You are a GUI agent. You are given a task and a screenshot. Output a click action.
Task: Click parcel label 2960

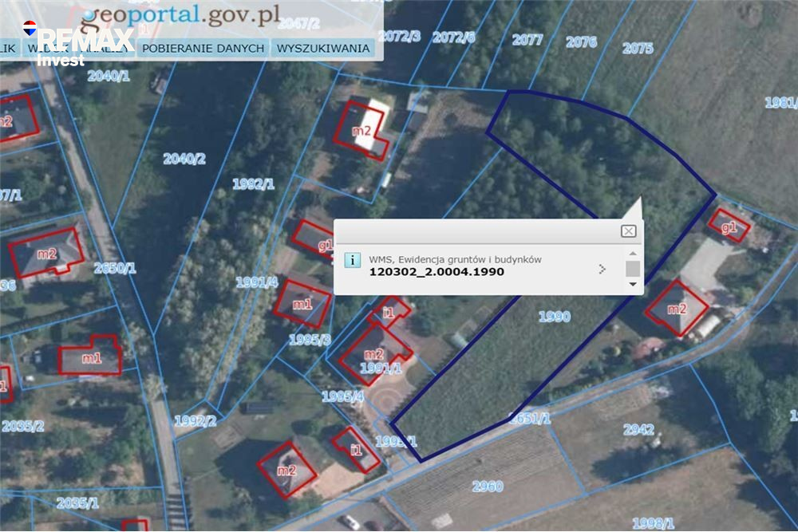(488, 487)
